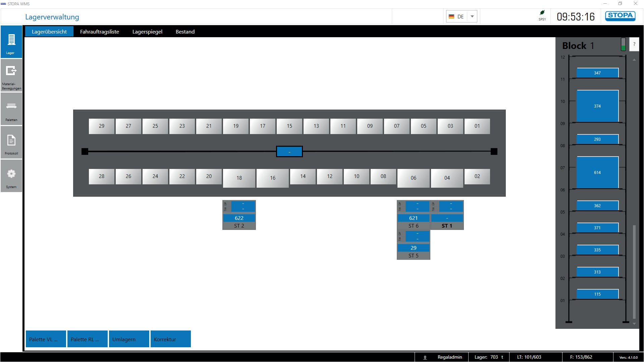Viewport: 644px width, 362px height.
Task: Select pallet 614 in Block 1
Action: pos(597,172)
